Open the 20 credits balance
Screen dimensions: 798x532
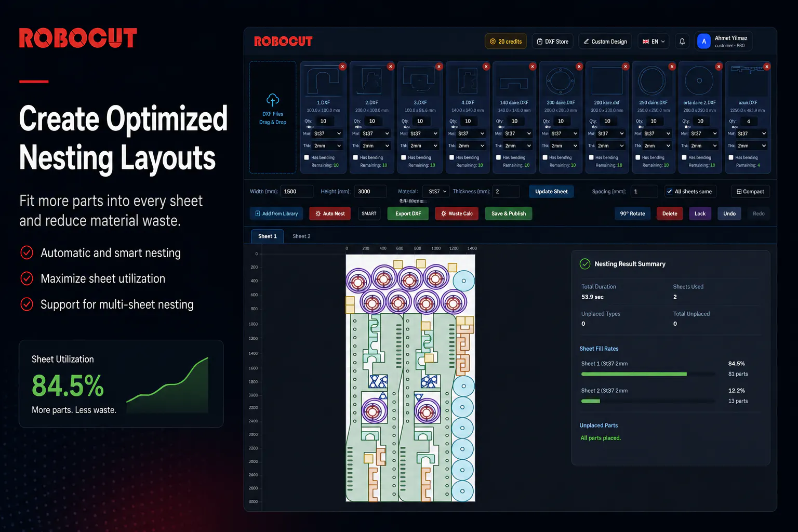pos(506,42)
